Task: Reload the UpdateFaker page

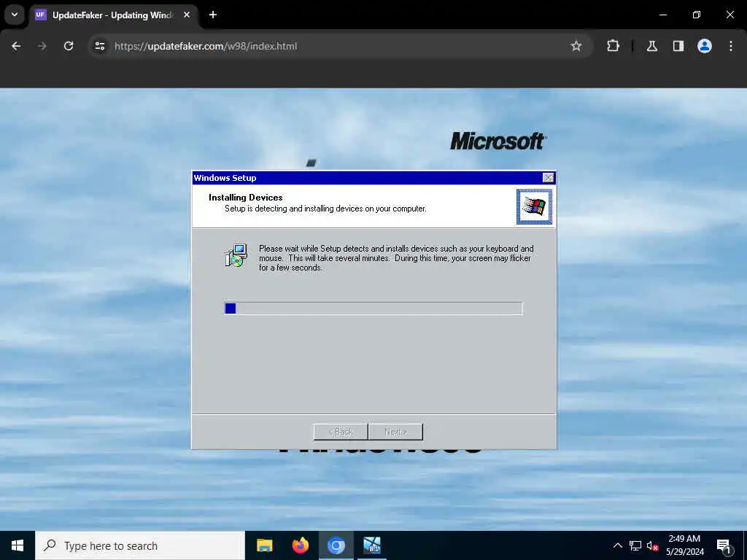Action: click(x=69, y=46)
